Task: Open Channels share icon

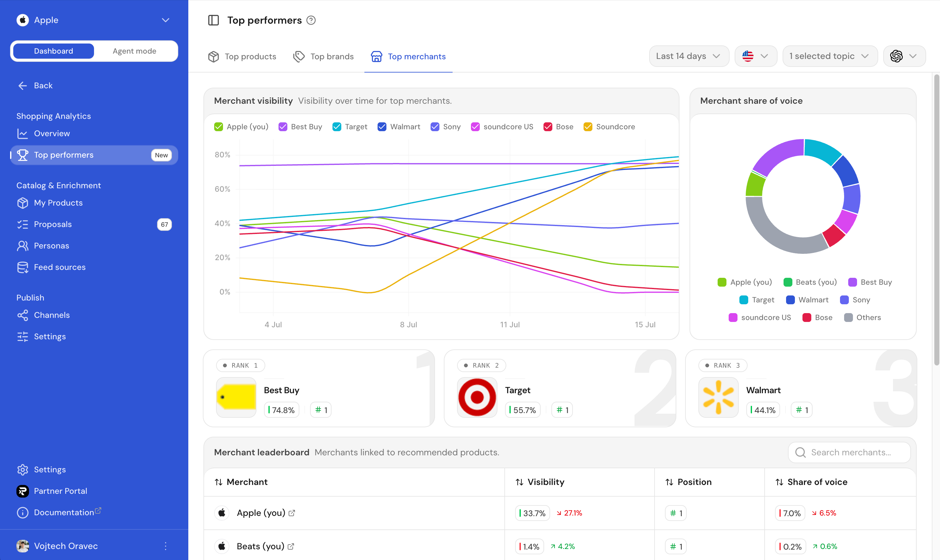Action: [x=23, y=315]
